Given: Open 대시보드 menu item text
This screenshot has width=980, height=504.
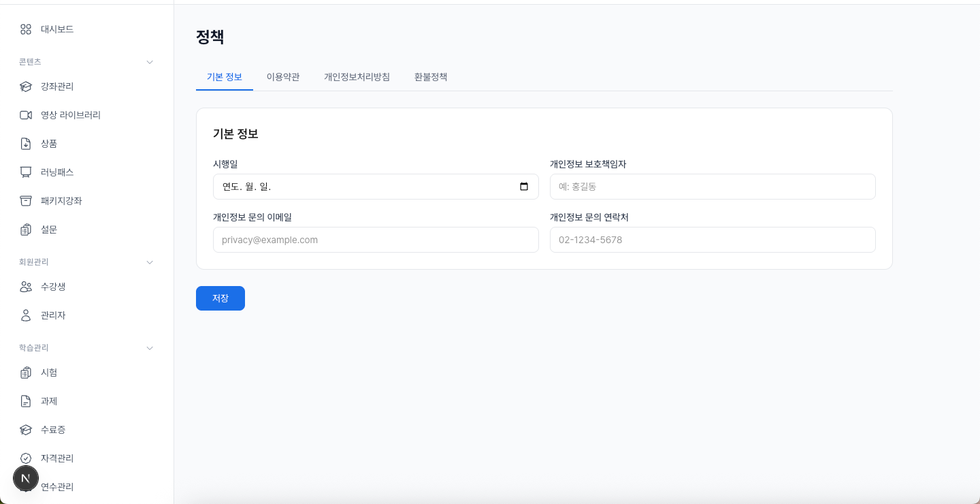Looking at the screenshot, I should click(57, 29).
